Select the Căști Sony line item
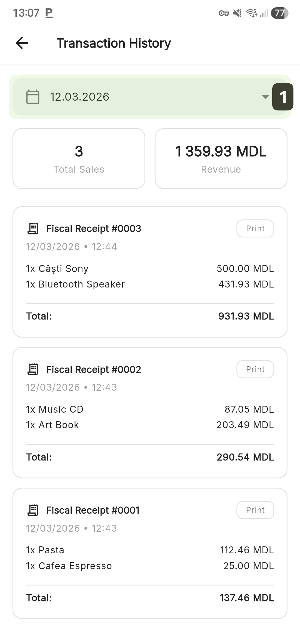 (x=57, y=269)
